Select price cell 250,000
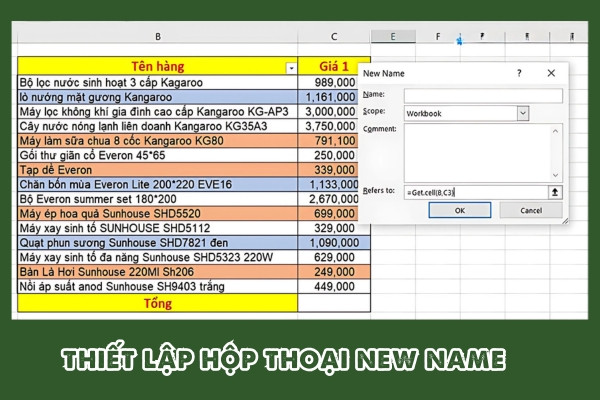Image resolution: width=600 pixels, height=400 pixels. pos(328,155)
